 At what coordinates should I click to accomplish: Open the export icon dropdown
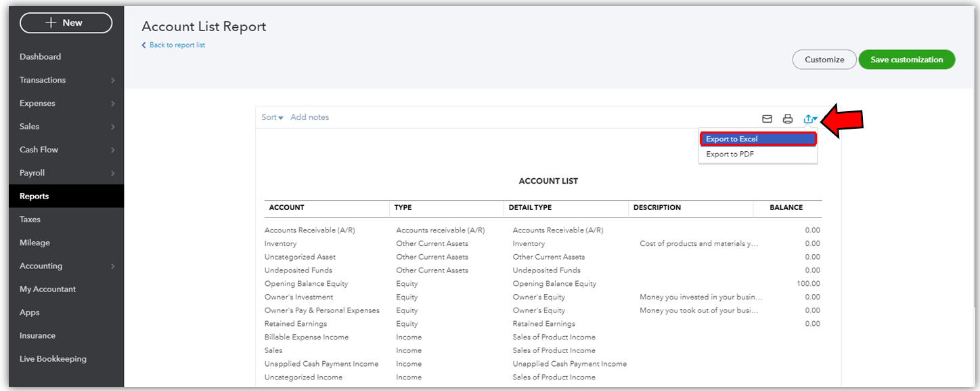(x=810, y=119)
